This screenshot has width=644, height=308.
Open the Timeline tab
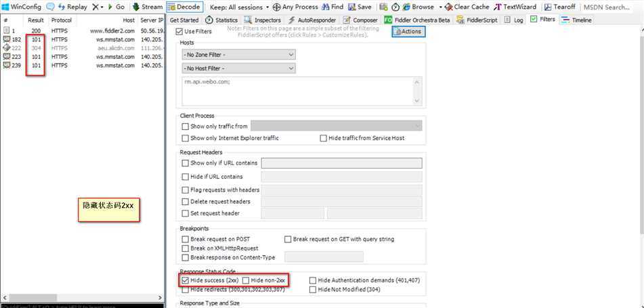[577, 20]
